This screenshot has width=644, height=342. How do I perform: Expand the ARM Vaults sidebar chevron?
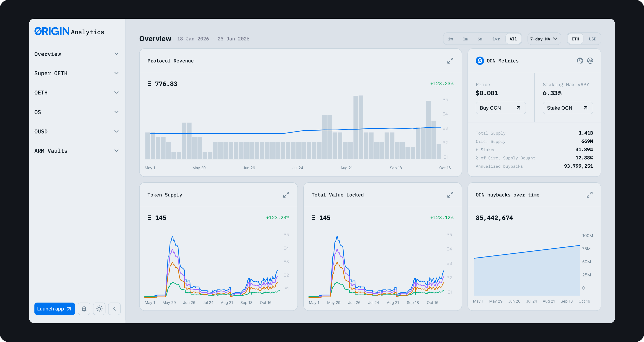click(116, 151)
